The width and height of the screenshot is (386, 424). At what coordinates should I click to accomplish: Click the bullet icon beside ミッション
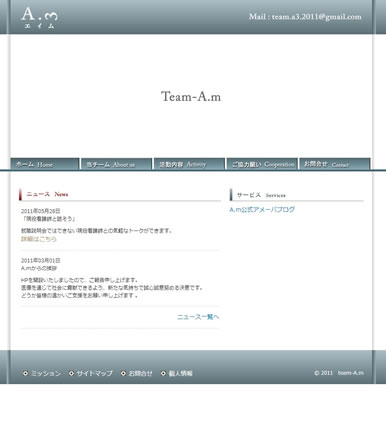coord(25,373)
